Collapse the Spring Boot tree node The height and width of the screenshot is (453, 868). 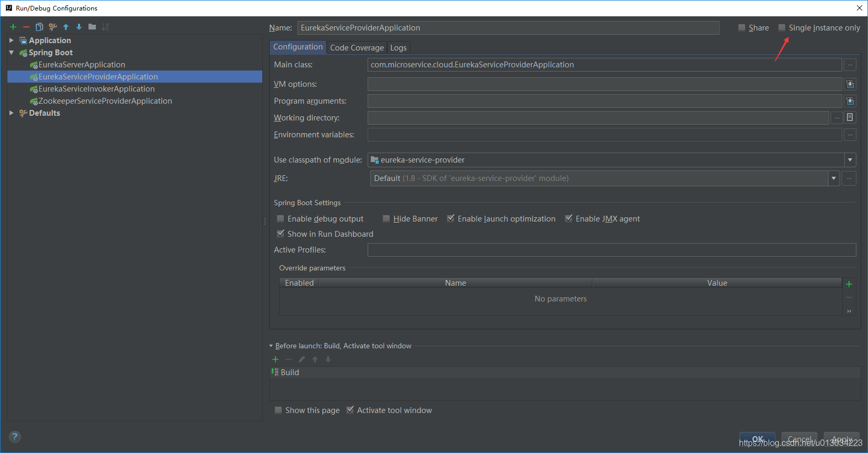point(12,53)
